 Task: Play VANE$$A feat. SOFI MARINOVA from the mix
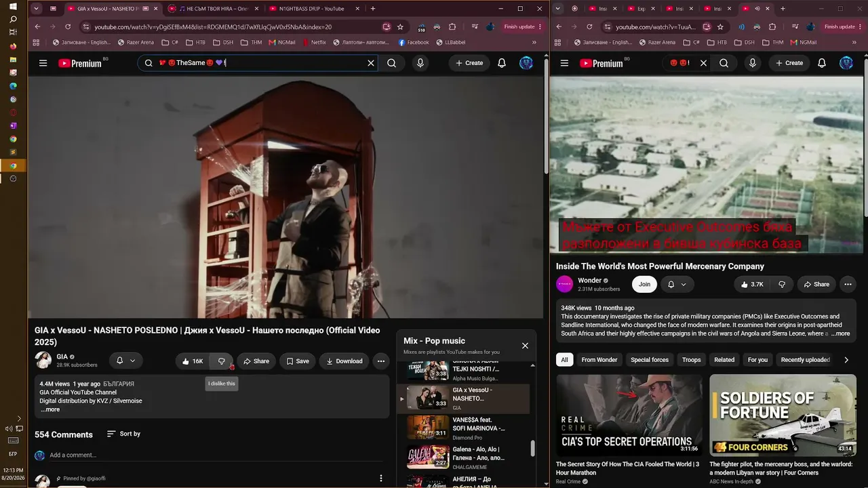[464, 428]
